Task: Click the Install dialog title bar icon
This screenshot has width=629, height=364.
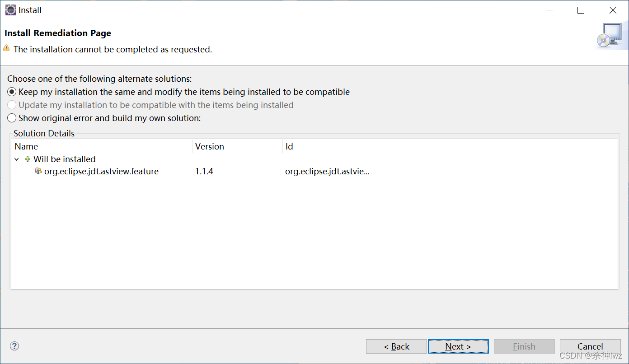Action: 10,9
